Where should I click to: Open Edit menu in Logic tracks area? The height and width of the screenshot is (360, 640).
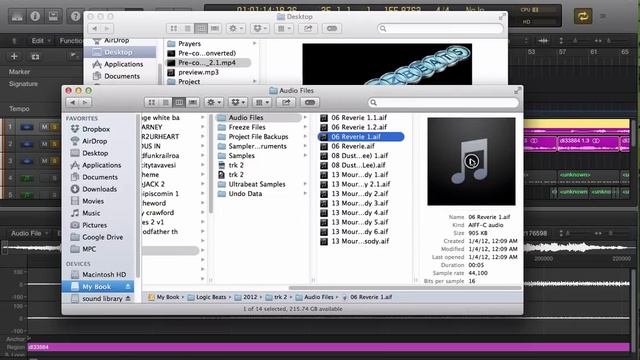(40, 40)
